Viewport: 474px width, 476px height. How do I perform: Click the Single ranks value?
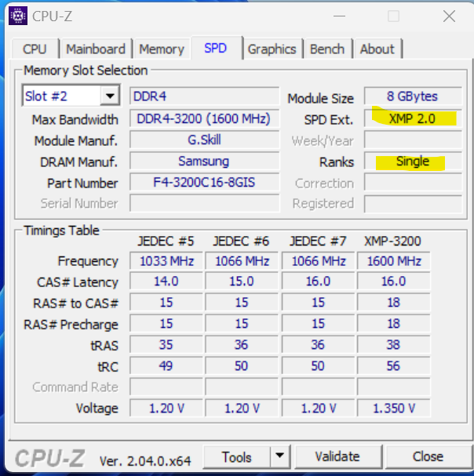tap(413, 161)
